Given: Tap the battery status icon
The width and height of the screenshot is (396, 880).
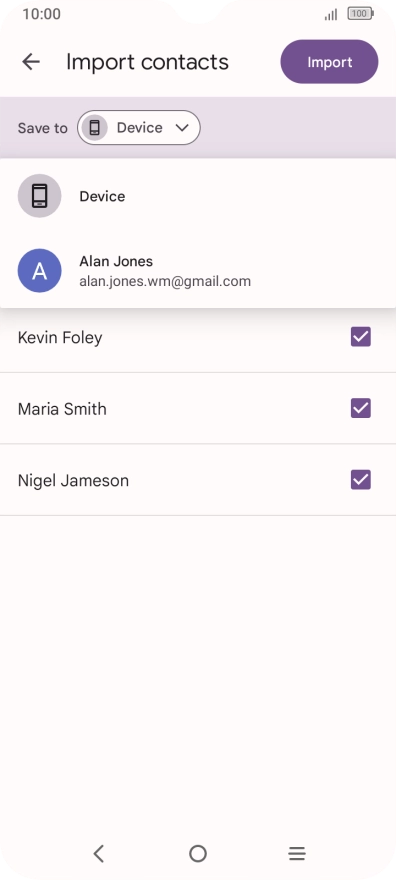Looking at the screenshot, I should click(x=360, y=14).
